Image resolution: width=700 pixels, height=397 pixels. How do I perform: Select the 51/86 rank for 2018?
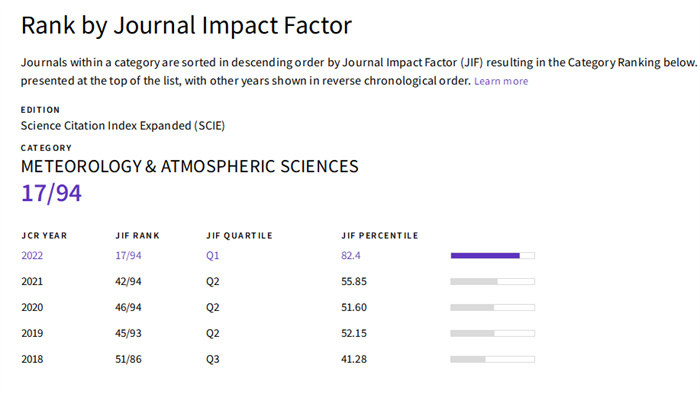click(128, 359)
